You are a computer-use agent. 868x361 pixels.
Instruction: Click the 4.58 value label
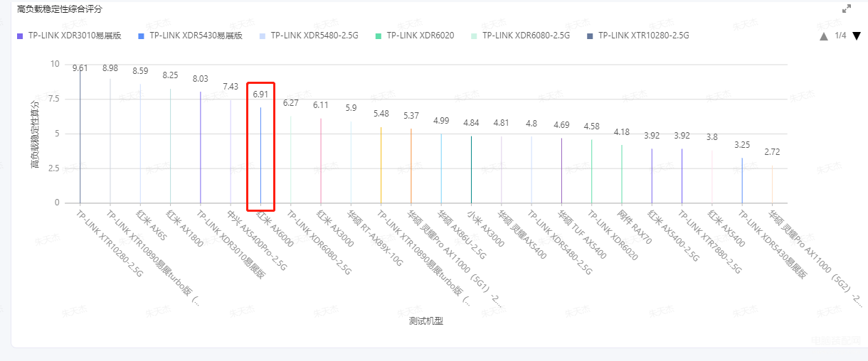pos(591,126)
